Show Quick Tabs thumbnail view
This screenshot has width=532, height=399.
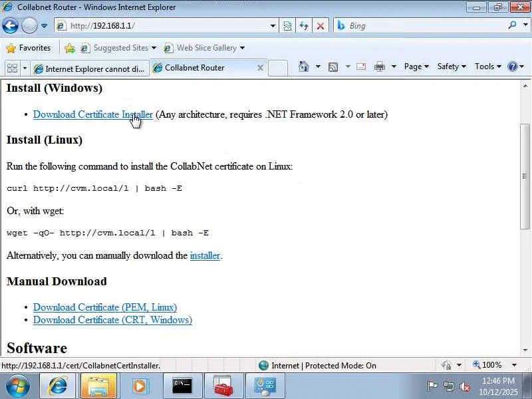tap(12, 68)
